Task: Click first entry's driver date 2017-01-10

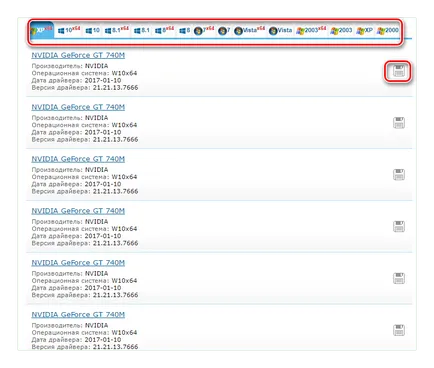Action: [x=103, y=80]
